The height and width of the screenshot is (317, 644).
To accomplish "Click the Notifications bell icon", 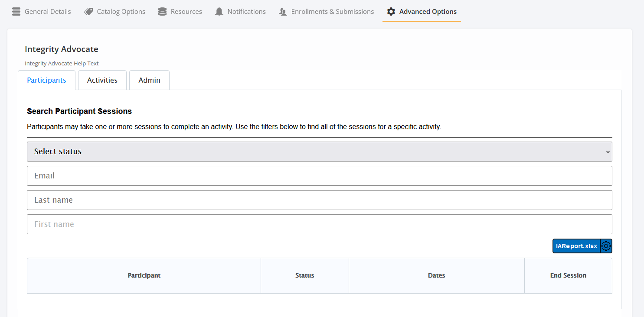I will [219, 12].
